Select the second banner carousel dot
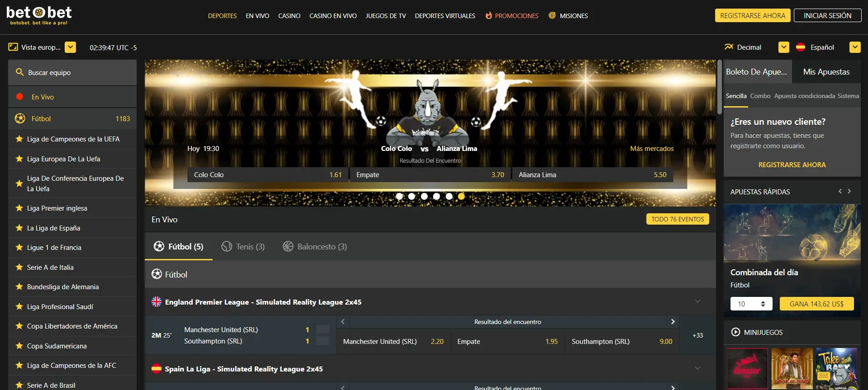The width and height of the screenshot is (868, 390). [412, 196]
